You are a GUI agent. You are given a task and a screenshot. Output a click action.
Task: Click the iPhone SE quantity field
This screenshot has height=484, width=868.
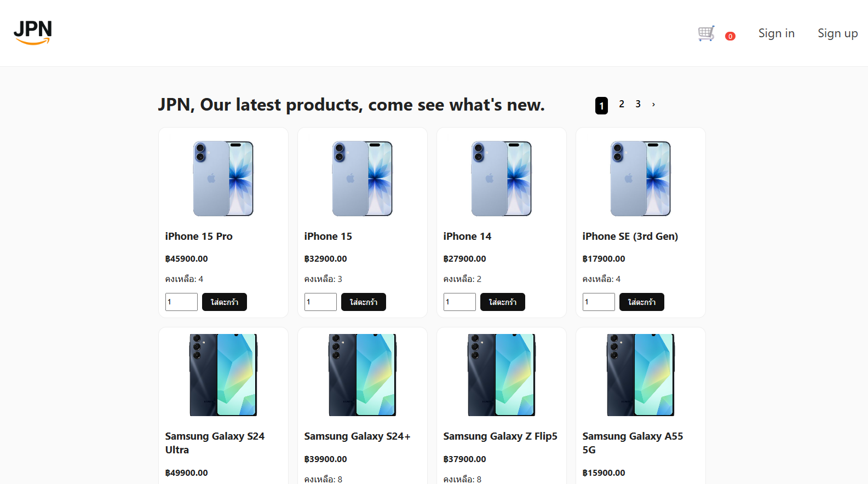click(x=599, y=302)
